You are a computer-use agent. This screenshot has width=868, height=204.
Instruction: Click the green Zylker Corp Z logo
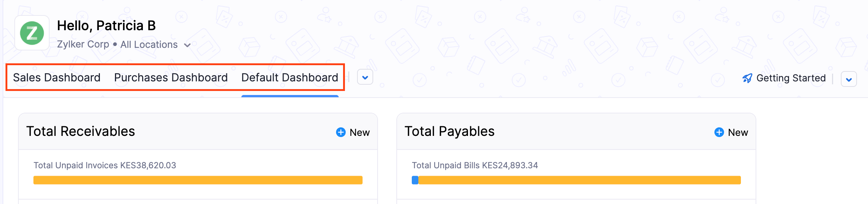point(32,33)
